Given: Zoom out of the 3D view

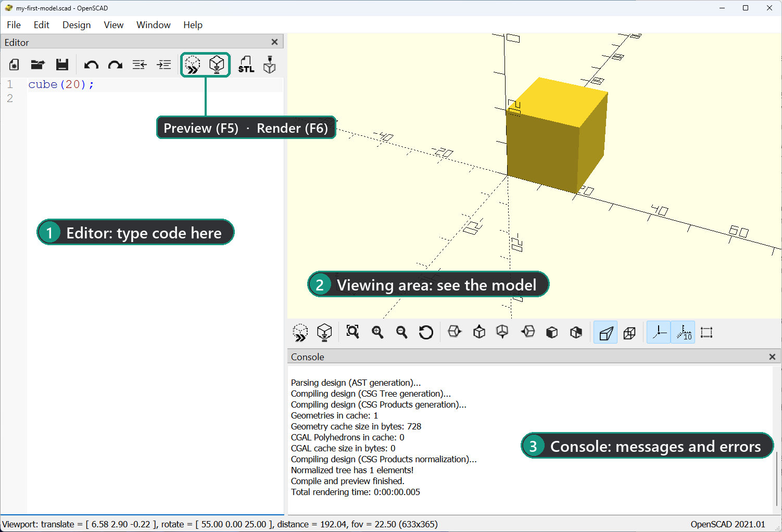Looking at the screenshot, I should (x=401, y=332).
